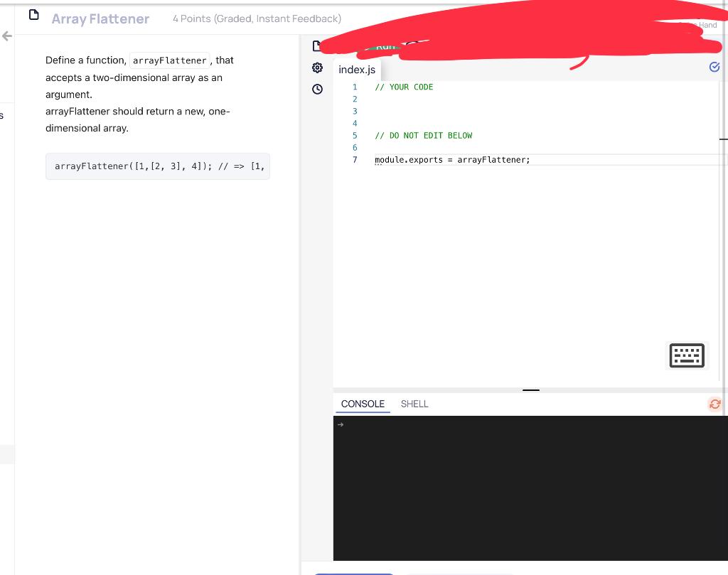Click the document icon beside Array Flattener title
Screen dimensions: 728x575
click(34, 15)
